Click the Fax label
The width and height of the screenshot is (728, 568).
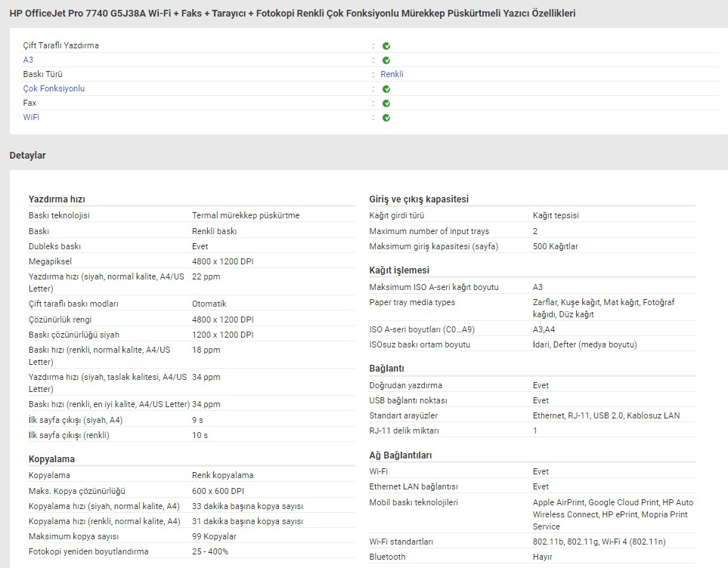point(29,103)
